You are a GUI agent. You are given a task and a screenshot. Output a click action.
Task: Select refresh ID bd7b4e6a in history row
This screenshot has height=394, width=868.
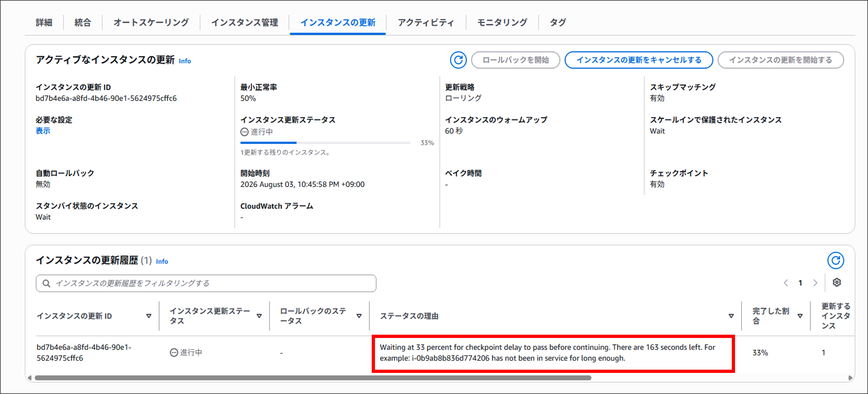(84, 353)
